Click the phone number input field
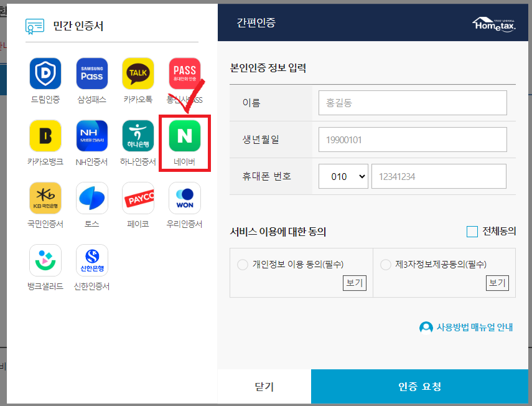The width and height of the screenshot is (532, 406). tap(439, 176)
